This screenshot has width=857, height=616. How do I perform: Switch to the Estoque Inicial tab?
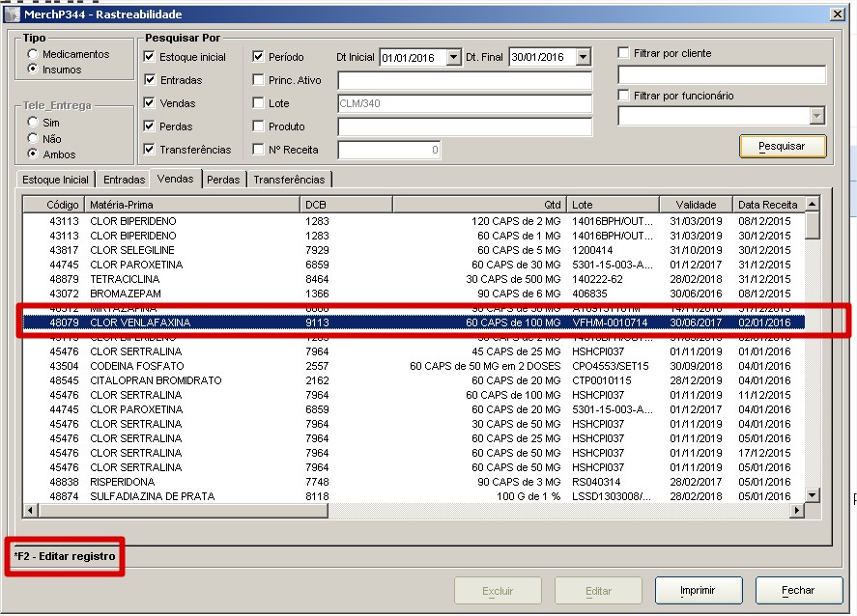click(55, 180)
